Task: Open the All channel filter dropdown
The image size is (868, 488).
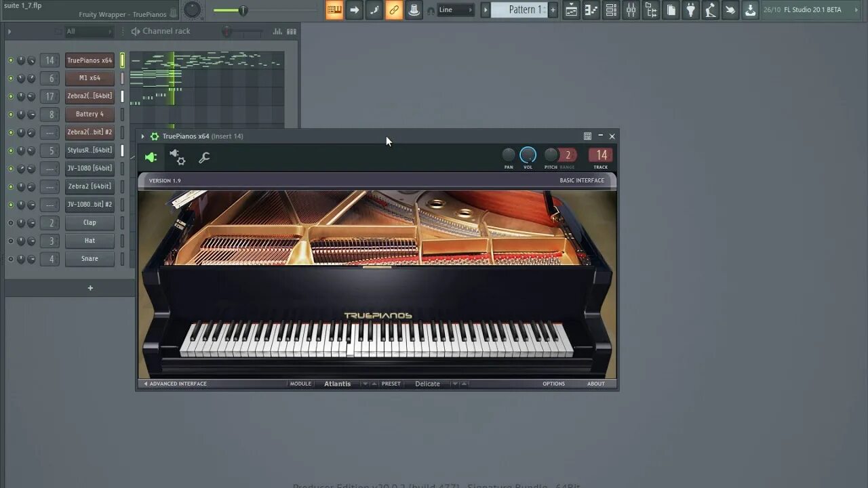Action: [89, 31]
